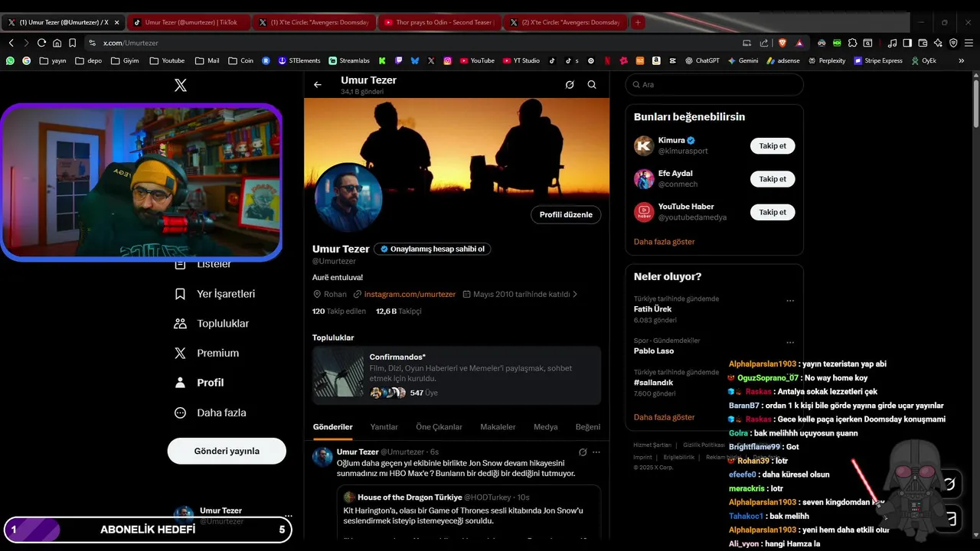The width and height of the screenshot is (980, 551).
Task: Click Daha fazla göster under suggestions
Action: (665, 242)
